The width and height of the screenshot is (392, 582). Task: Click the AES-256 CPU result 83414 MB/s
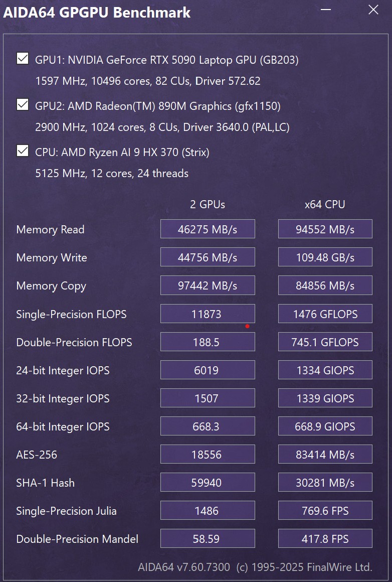coord(325,455)
